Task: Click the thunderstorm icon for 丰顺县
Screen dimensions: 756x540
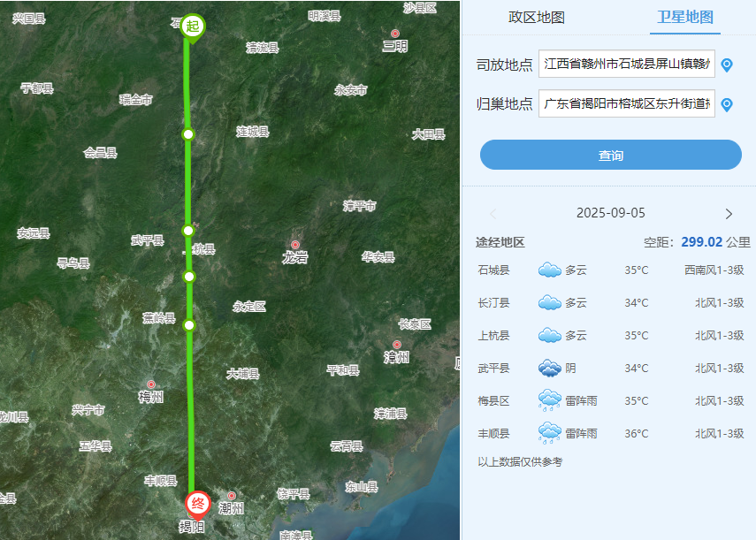Action: (x=550, y=433)
